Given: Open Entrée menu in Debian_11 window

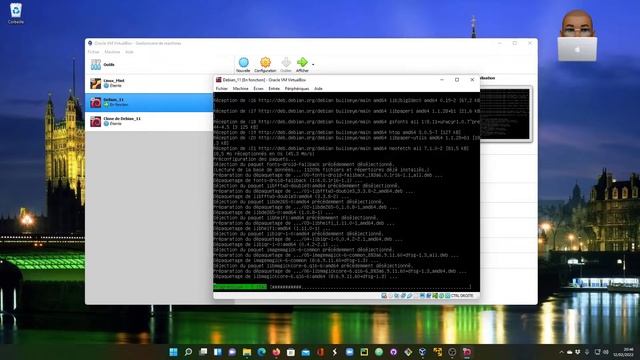Looking at the screenshot, I should click(274, 89).
